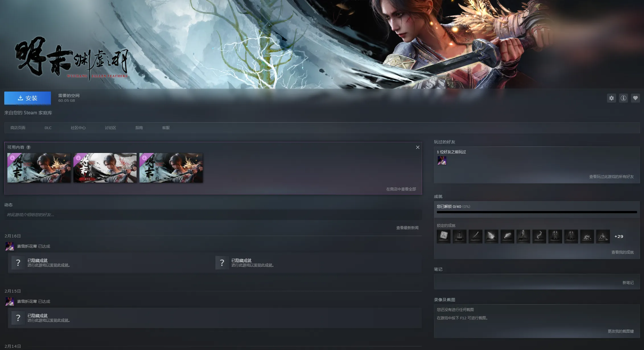Open the 社区中心 tab
The image size is (644, 350).
tap(78, 128)
